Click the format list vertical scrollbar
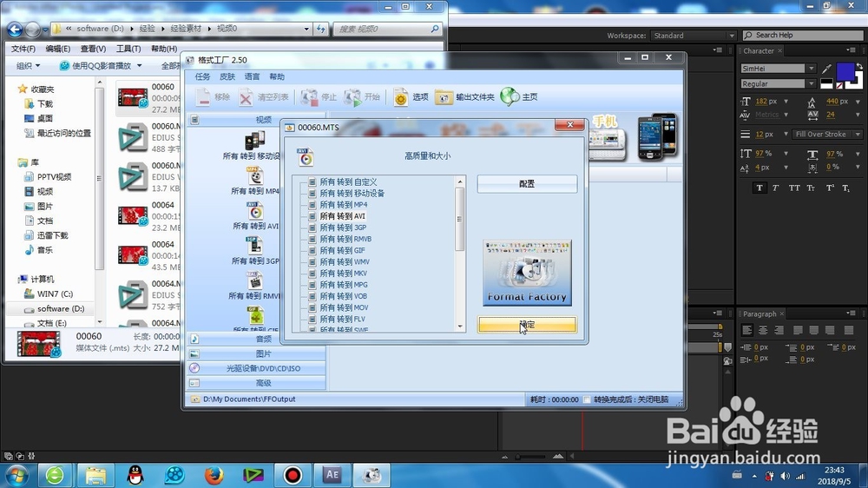 [x=459, y=254]
